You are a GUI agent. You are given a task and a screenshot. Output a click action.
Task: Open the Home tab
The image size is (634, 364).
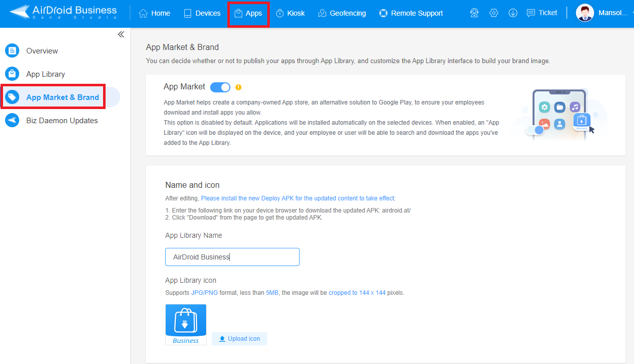(155, 13)
